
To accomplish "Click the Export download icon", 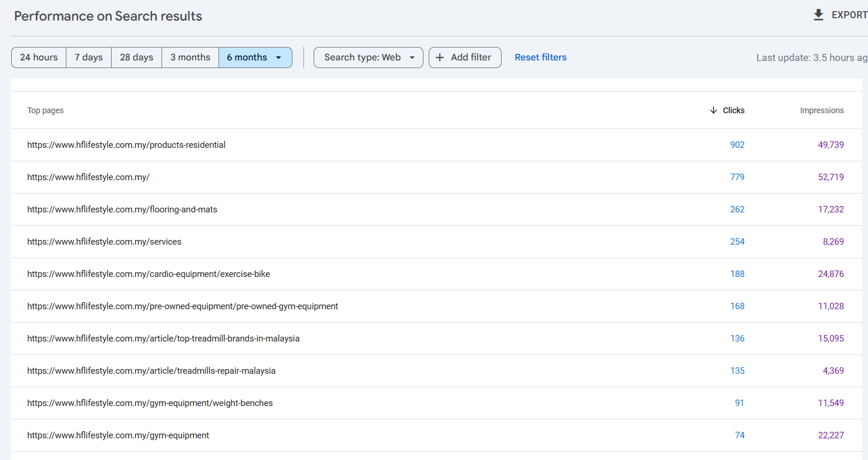I will point(819,15).
